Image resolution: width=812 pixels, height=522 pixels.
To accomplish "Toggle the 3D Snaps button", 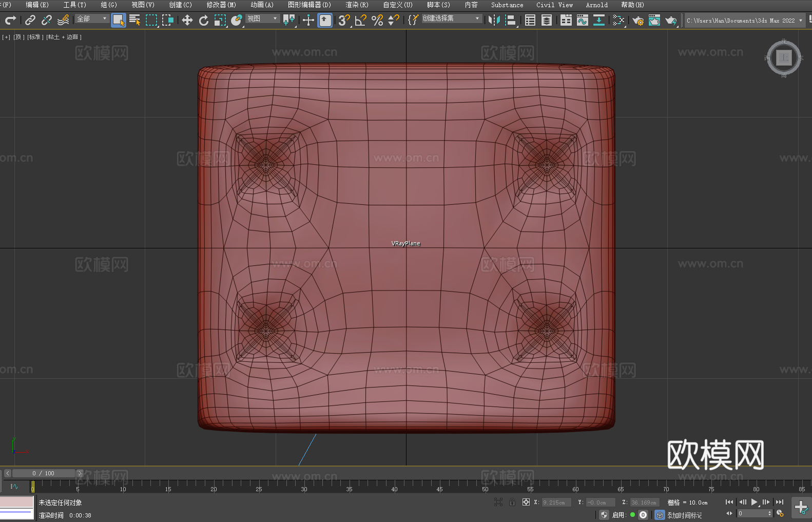I will [344, 20].
